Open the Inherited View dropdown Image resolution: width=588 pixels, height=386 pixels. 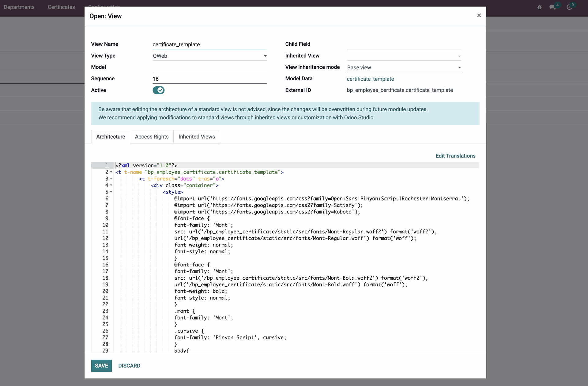click(x=404, y=56)
